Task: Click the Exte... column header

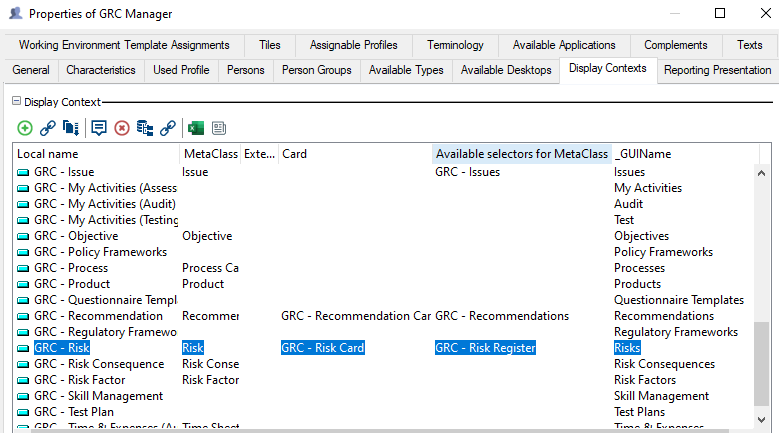Action: coord(259,154)
